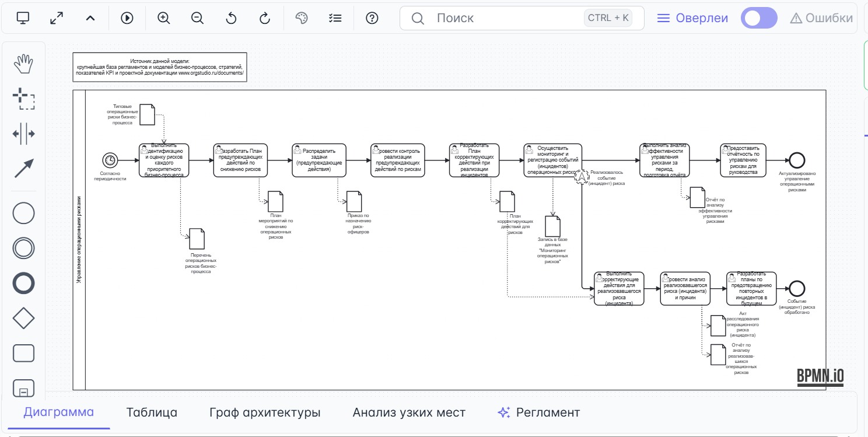The image size is (868, 437).
Task: Activate the Space tool
Action: pos(23,134)
